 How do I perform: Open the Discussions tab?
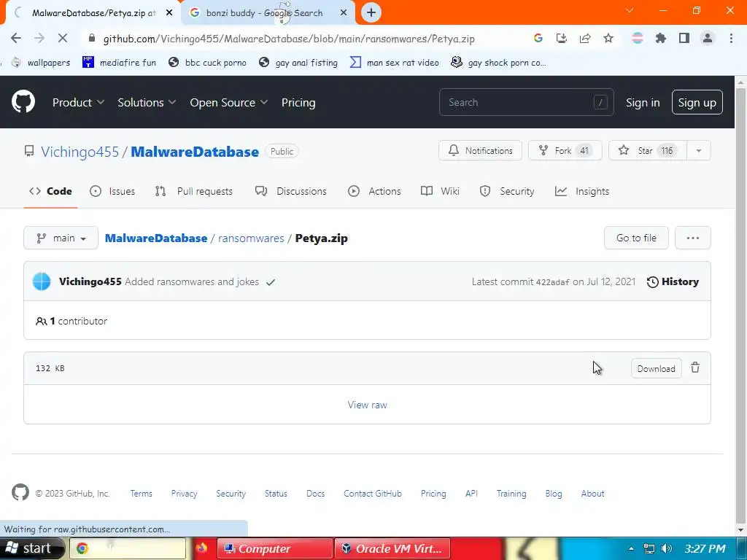click(x=290, y=191)
